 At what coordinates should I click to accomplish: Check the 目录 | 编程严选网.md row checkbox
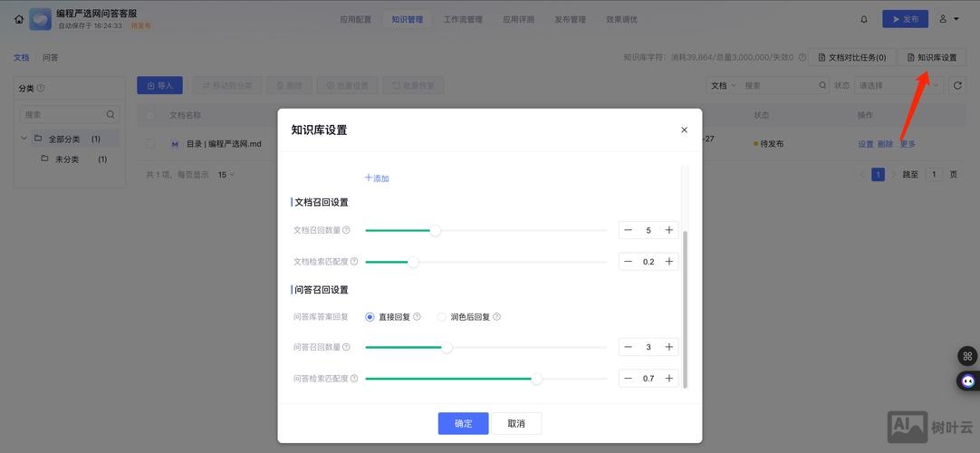(x=150, y=144)
